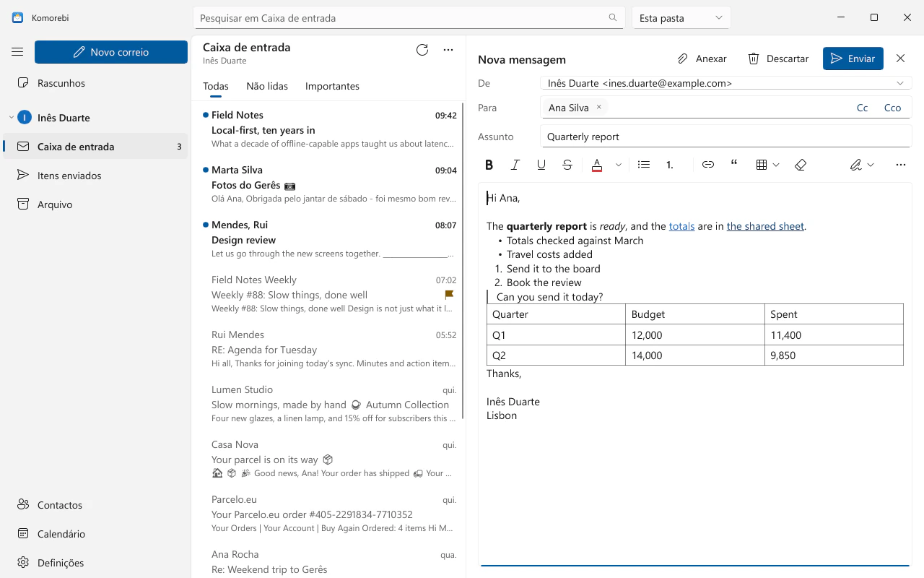Toggle underline formatting in the message toolbar
This screenshot has width=924, height=578.
541,165
